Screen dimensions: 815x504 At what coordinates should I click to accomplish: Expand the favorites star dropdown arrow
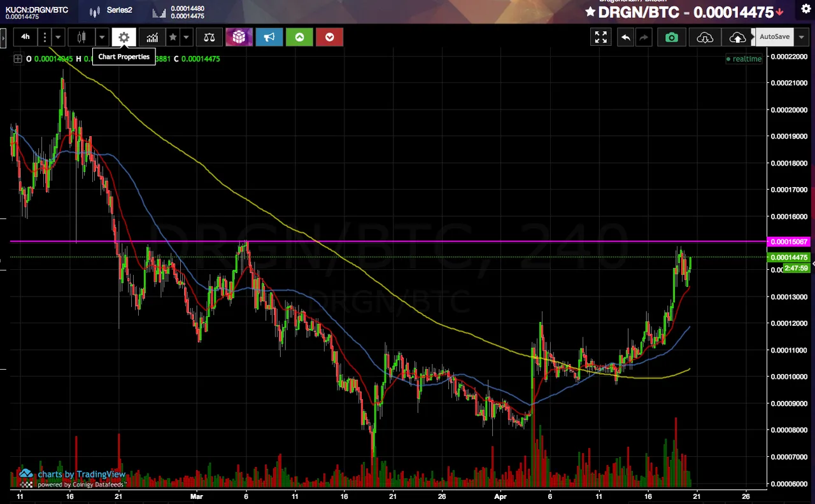coord(186,37)
